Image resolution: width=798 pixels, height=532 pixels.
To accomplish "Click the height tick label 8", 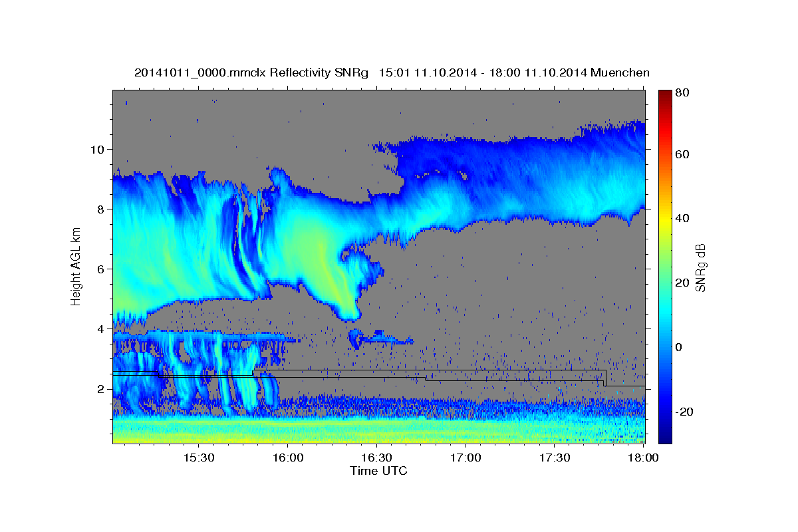I will [x=100, y=209].
